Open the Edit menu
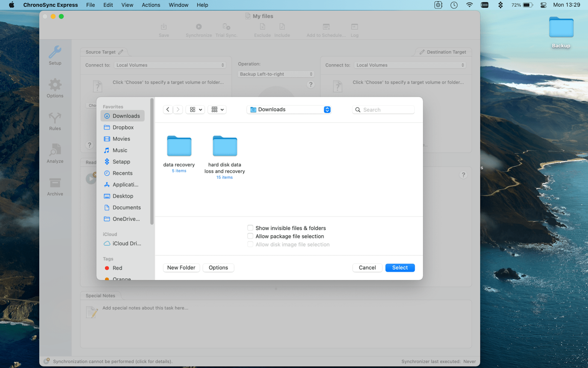This screenshot has width=588, height=368. 108,5
